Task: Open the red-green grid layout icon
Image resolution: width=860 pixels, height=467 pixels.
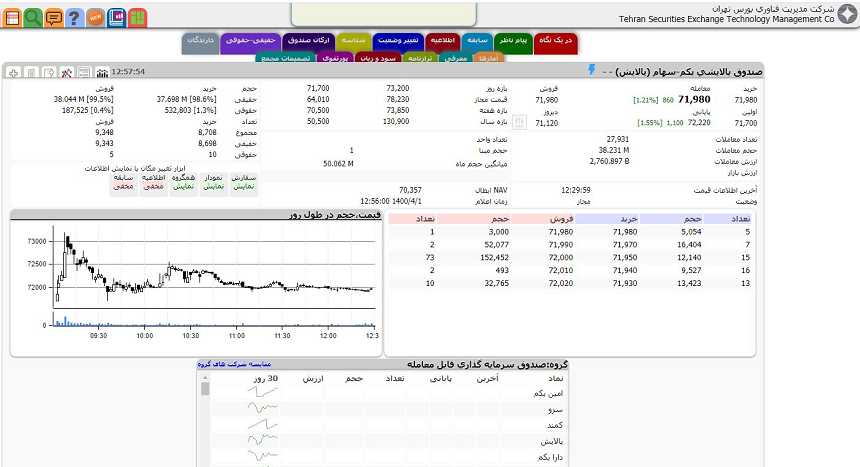Action: [x=137, y=17]
